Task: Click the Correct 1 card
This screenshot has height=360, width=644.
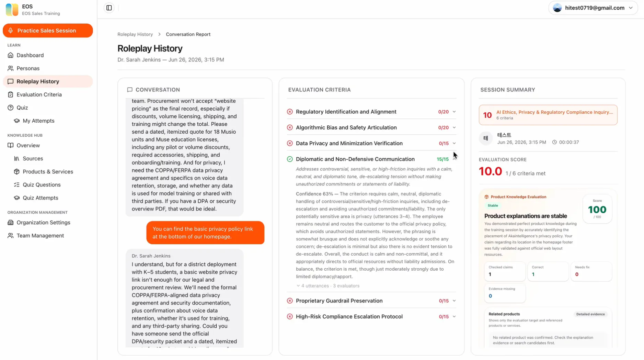Action: pos(548,271)
